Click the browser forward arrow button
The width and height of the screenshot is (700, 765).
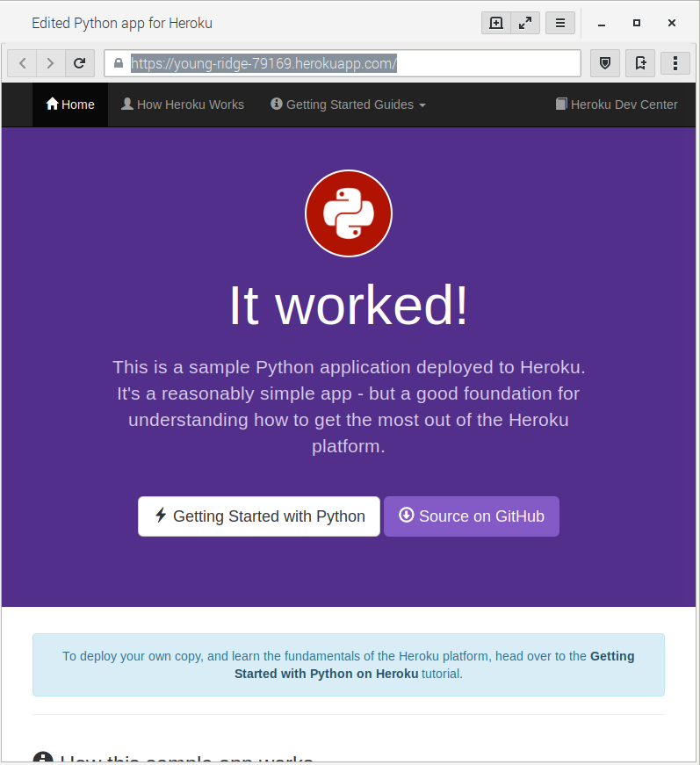point(50,63)
